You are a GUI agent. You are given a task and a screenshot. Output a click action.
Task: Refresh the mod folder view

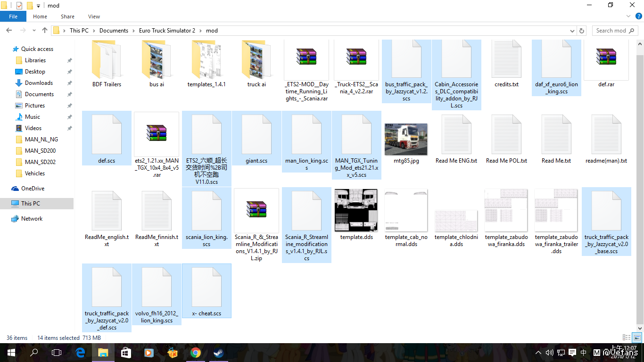(582, 31)
